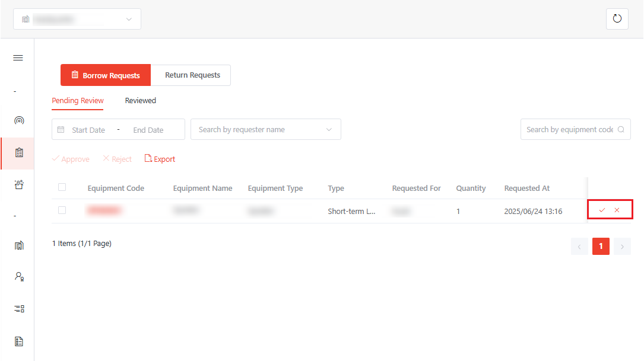
Task: Open the user management icon in the sidebar
Action: pos(18,276)
